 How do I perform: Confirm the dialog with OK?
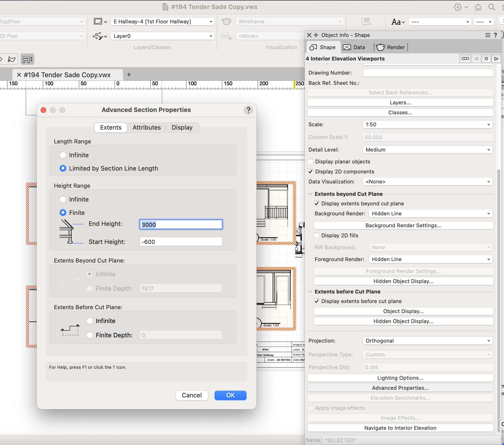coord(230,395)
